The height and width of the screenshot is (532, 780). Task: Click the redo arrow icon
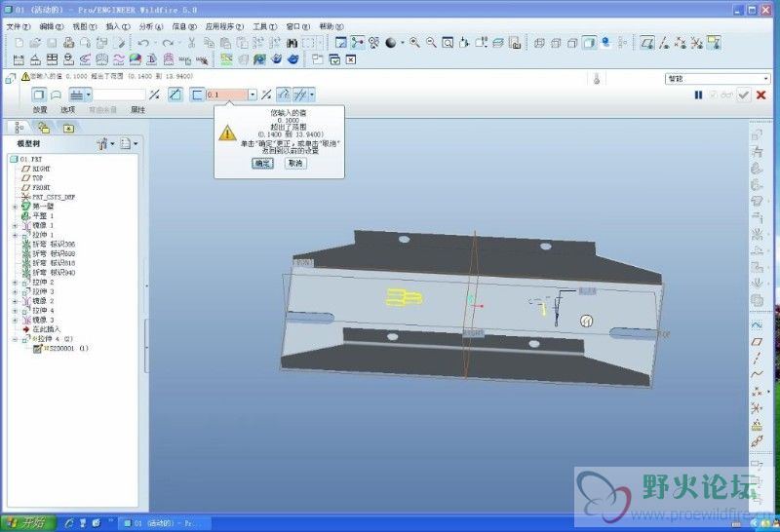click(168, 43)
